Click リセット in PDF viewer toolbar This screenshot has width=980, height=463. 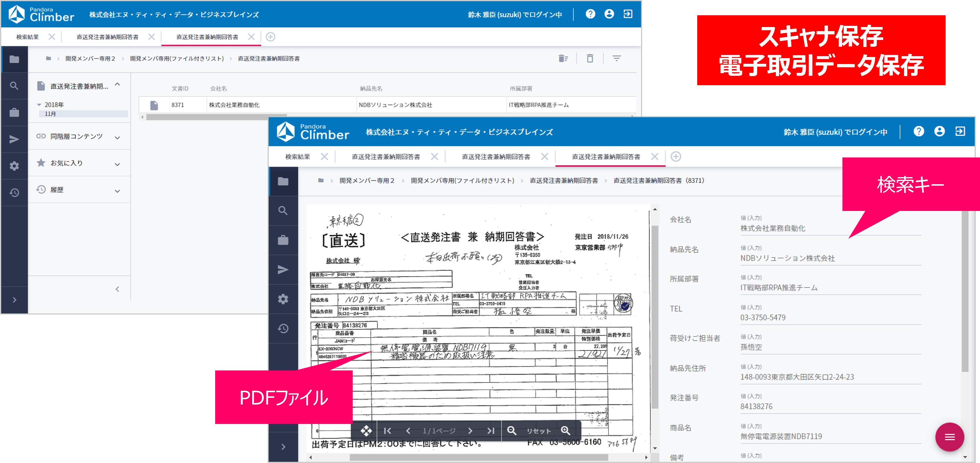(538, 431)
